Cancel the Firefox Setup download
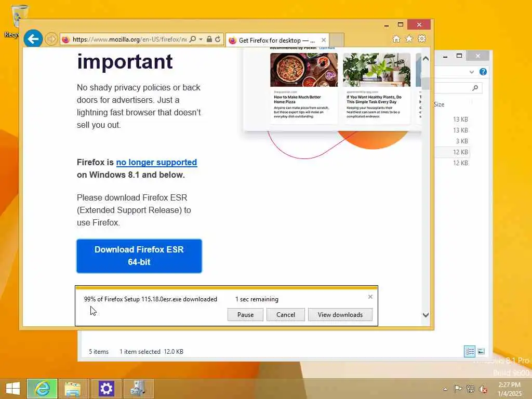 tap(286, 314)
